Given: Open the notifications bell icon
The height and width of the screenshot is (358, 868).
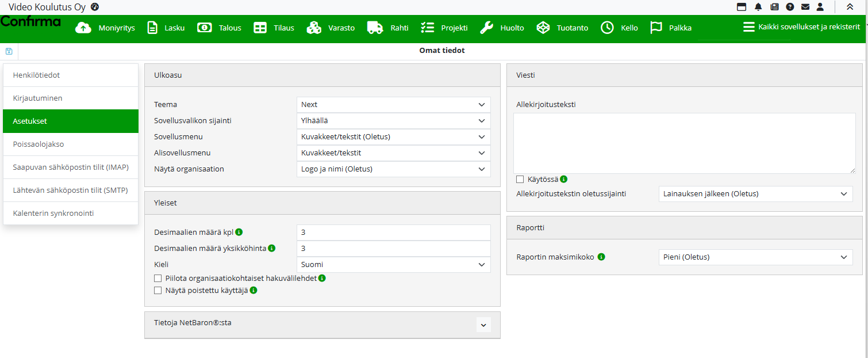Looking at the screenshot, I should 758,7.
